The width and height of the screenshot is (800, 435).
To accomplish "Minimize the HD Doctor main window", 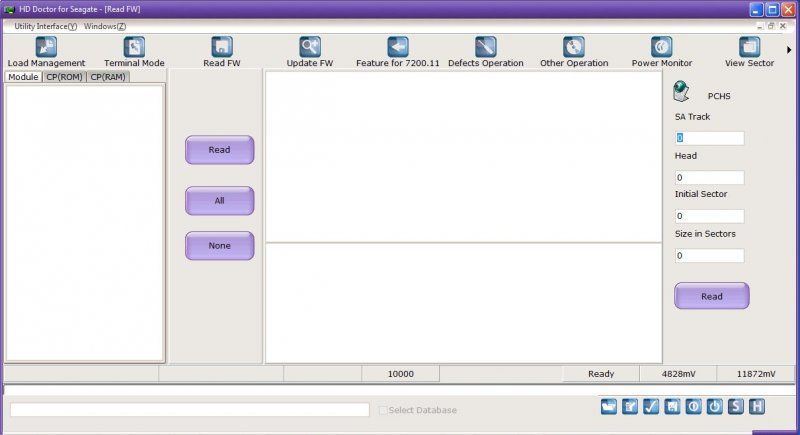I will [757, 10].
